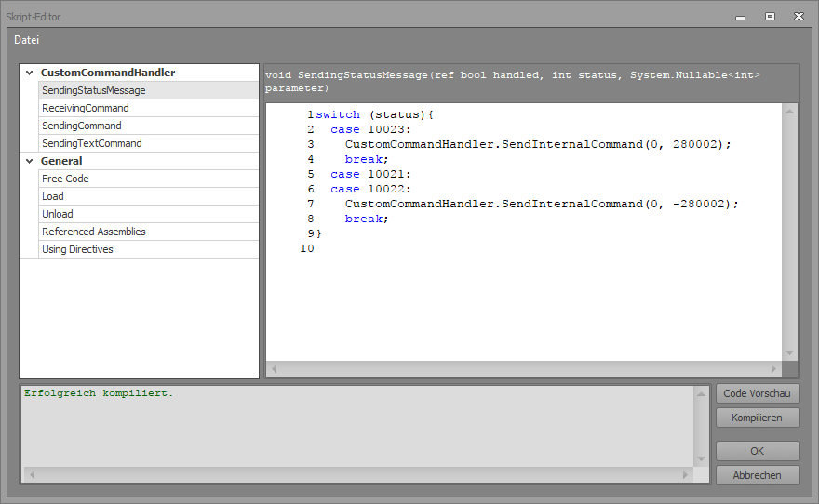The height and width of the screenshot is (504, 819).
Task: Select SendingStatusMessage in the tree
Action: (x=148, y=90)
